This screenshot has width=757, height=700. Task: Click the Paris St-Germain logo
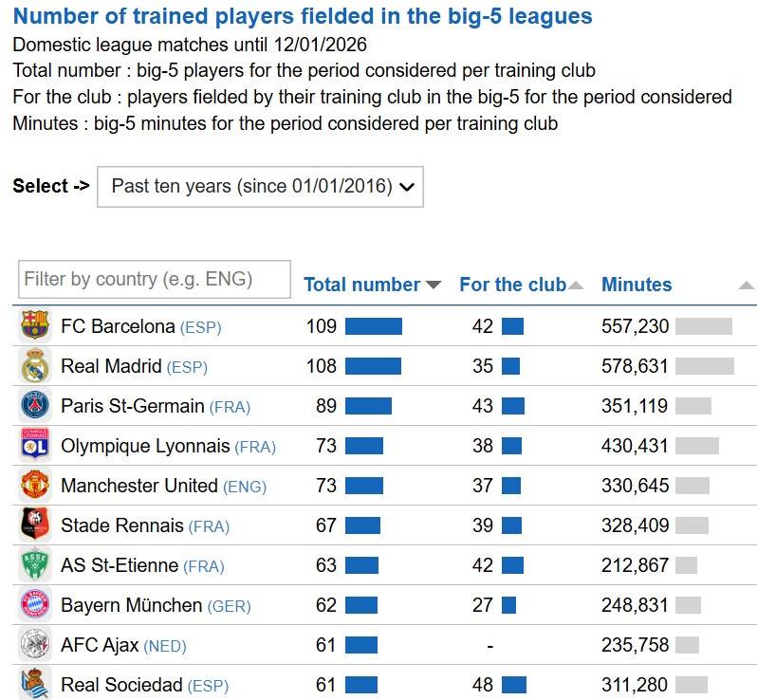(34, 406)
